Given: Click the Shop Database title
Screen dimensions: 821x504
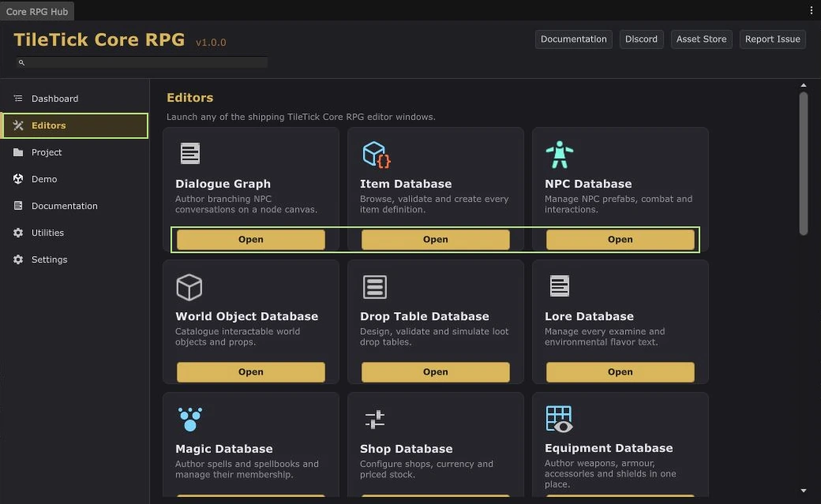Looking at the screenshot, I should tap(407, 449).
